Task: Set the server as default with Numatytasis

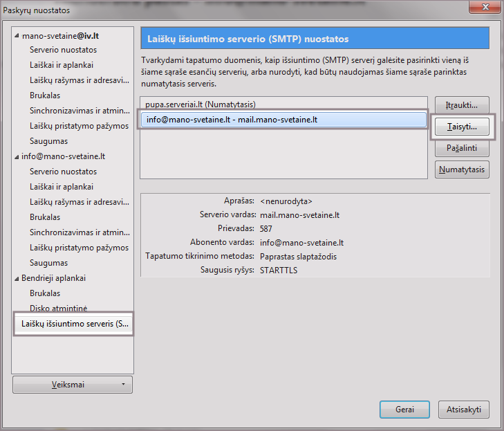Action: pos(462,169)
